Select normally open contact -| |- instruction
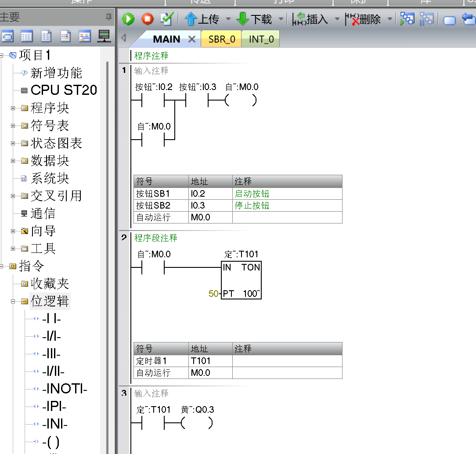The width and height of the screenshot is (476, 454). coord(52,319)
